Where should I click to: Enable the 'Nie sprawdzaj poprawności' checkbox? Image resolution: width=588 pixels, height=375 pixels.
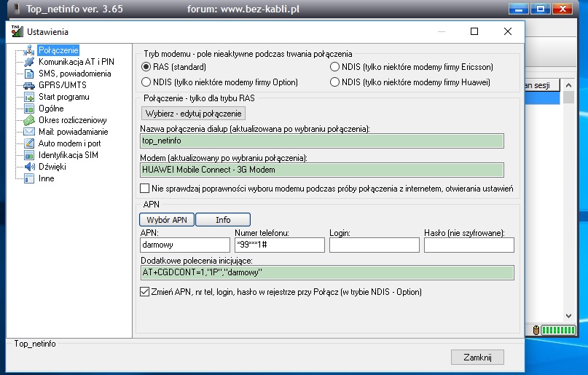pyautogui.click(x=145, y=189)
